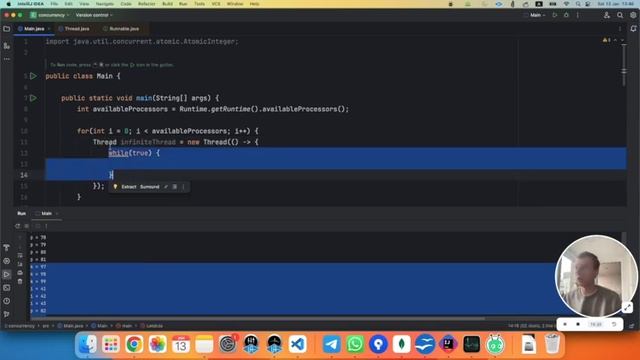Open the Build hammer tool window
The image size is (640, 360).
pos(7,248)
